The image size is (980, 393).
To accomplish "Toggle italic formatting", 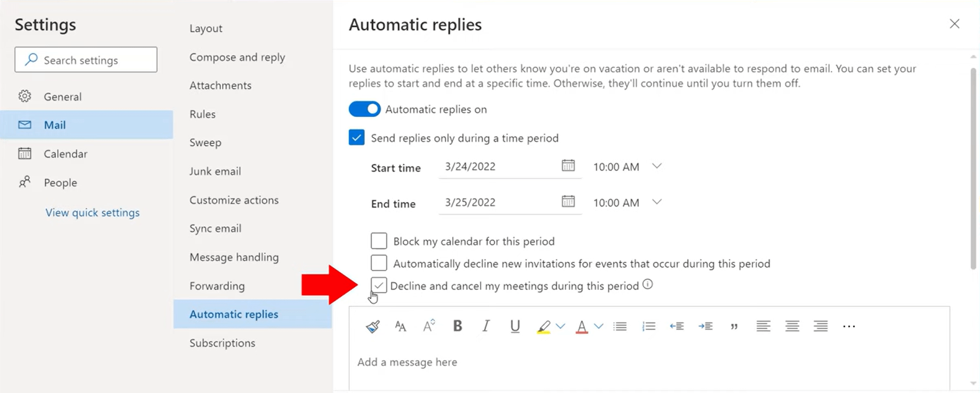I will [486, 326].
